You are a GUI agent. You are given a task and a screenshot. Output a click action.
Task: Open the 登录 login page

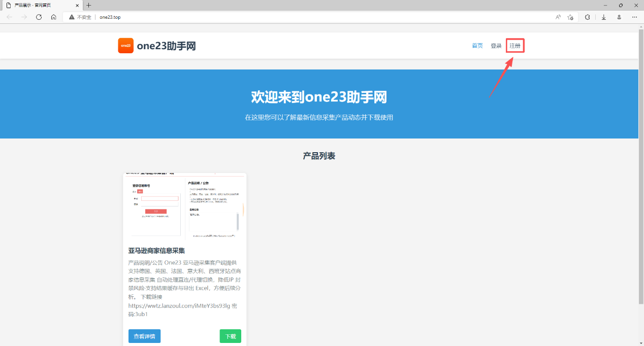496,46
